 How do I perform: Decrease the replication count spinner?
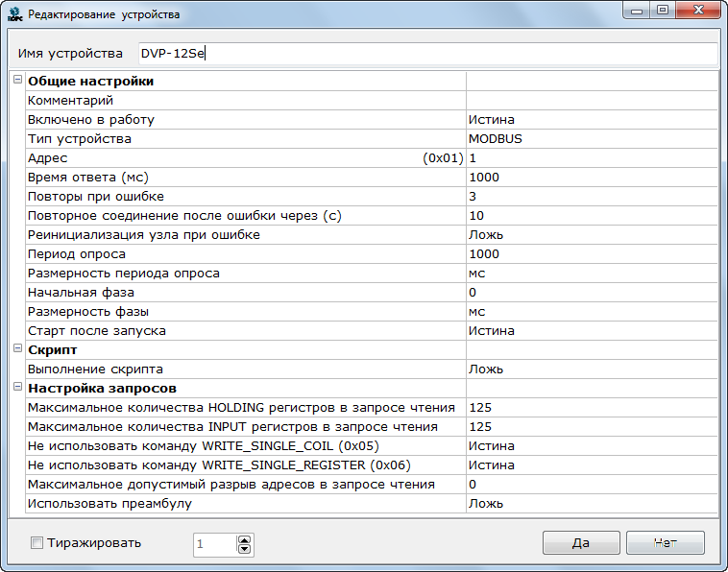click(x=244, y=549)
